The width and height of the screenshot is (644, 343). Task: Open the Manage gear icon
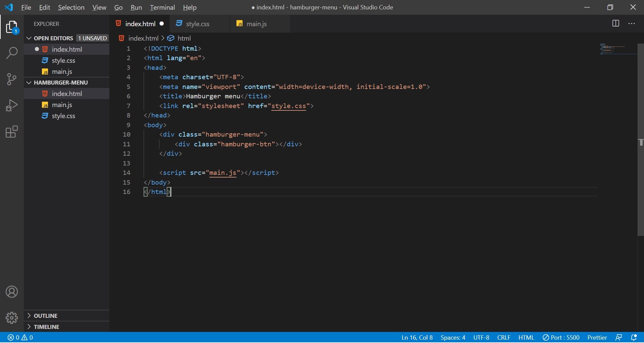click(x=12, y=317)
